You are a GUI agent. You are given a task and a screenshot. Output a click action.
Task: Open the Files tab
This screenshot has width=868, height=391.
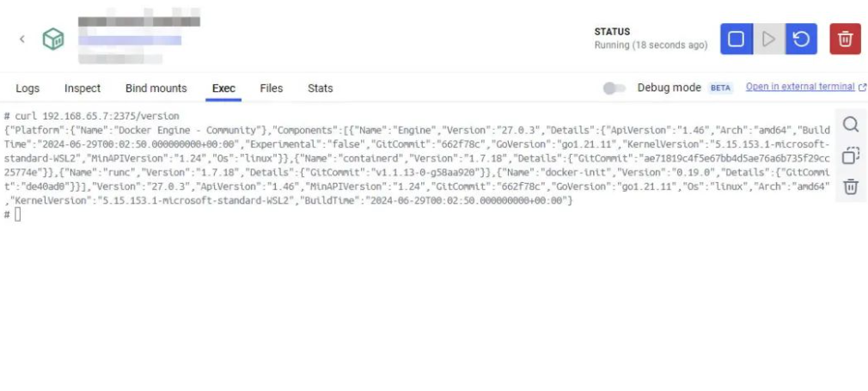(272, 88)
